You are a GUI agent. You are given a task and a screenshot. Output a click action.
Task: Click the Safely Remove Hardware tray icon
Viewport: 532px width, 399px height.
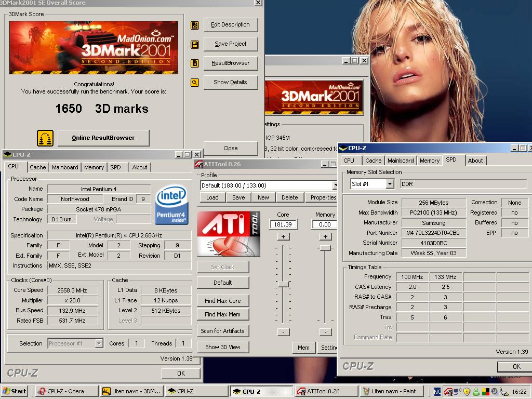click(x=504, y=392)
